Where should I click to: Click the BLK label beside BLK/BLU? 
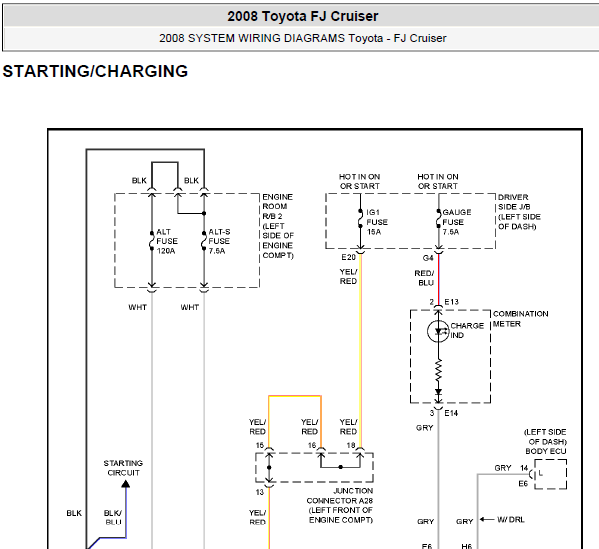point(74,513)
